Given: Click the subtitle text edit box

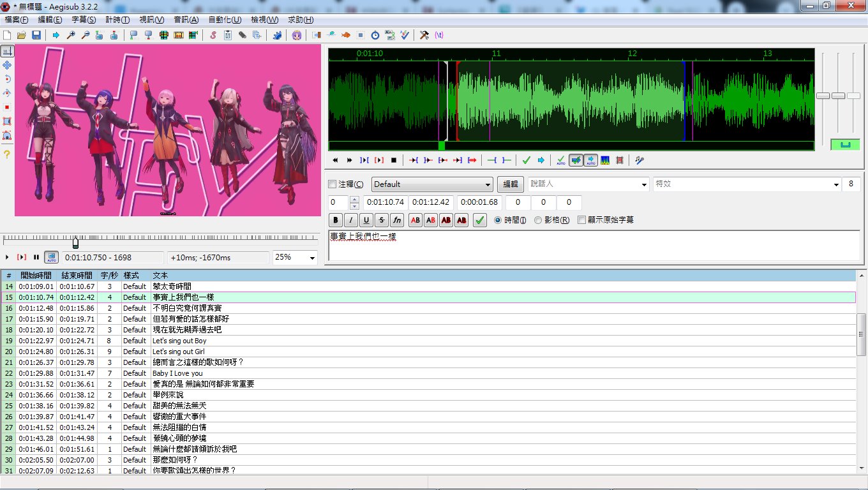Looking at the screenshot, I should point(594,246).
